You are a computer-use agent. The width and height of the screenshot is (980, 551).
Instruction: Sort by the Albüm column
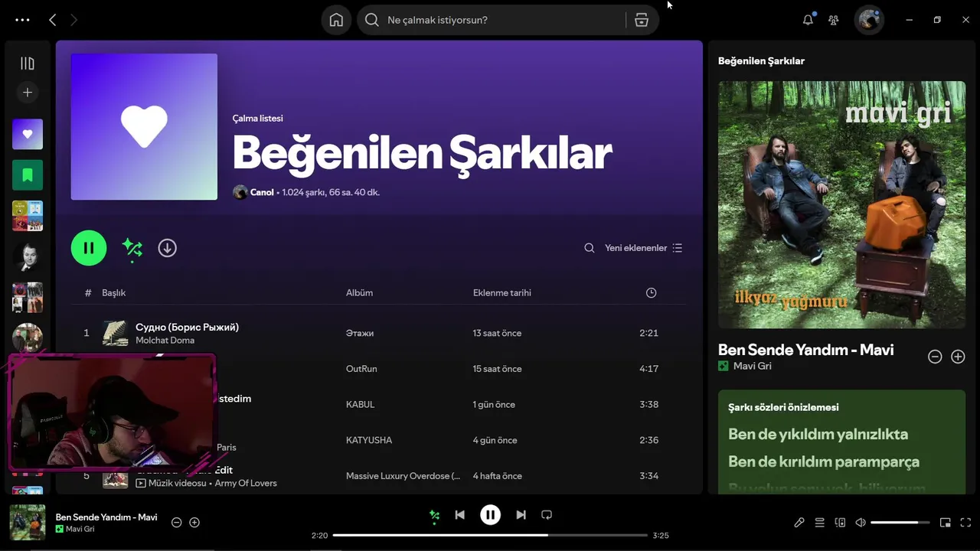pos(359,292)
